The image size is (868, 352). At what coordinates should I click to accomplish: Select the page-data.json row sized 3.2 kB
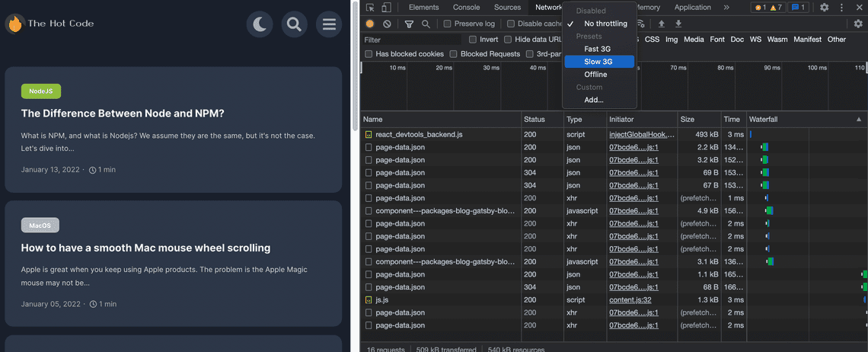pos(614,160)
